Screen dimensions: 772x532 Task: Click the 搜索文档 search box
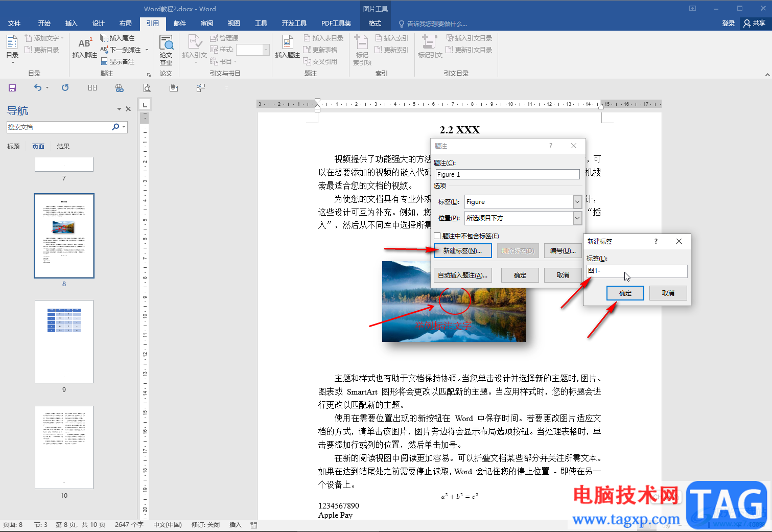[59, 127]
